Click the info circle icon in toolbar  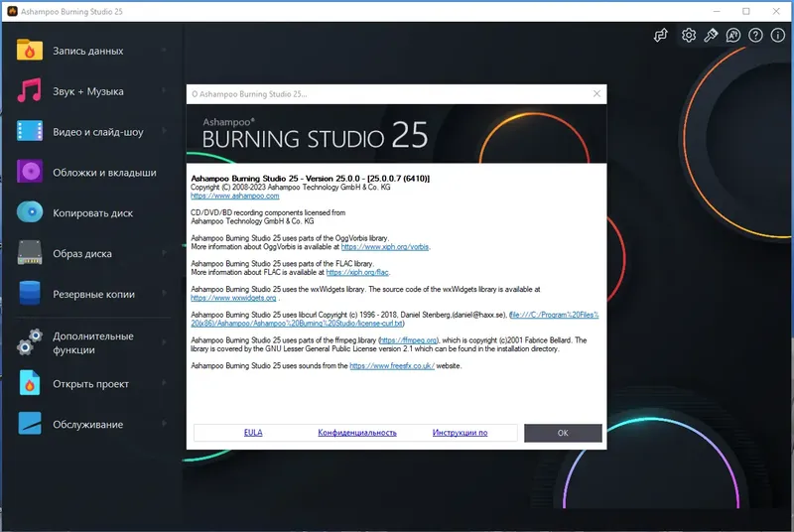[778, 35]
